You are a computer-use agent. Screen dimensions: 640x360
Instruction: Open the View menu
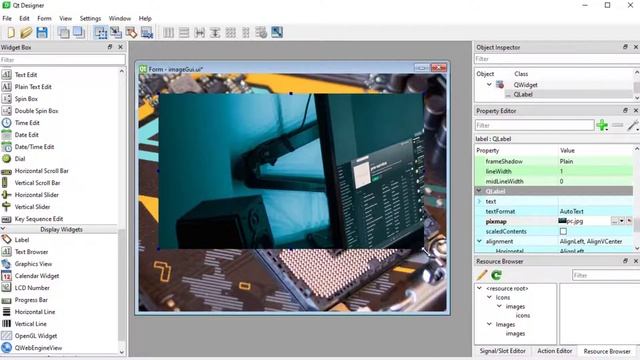point(65,18)
